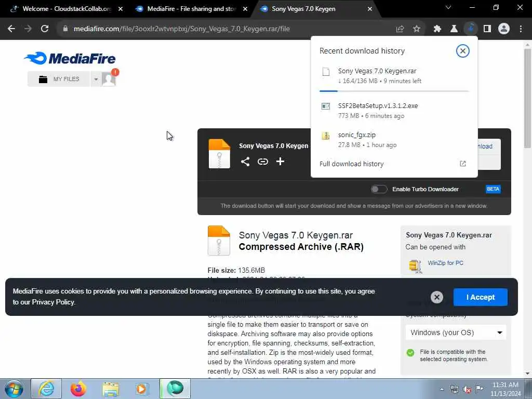Image resolution: width=532 pixels, height=399 pixels.
Task: Click the downloads toolbar icon
Action: [x=471, y=29]
